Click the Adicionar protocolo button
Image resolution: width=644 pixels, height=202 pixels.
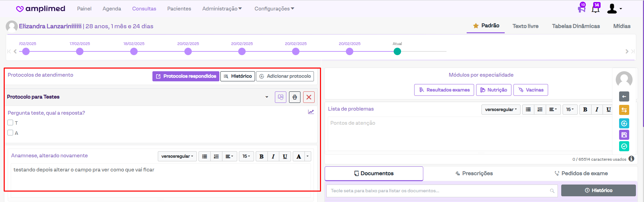tap(285, 76)
